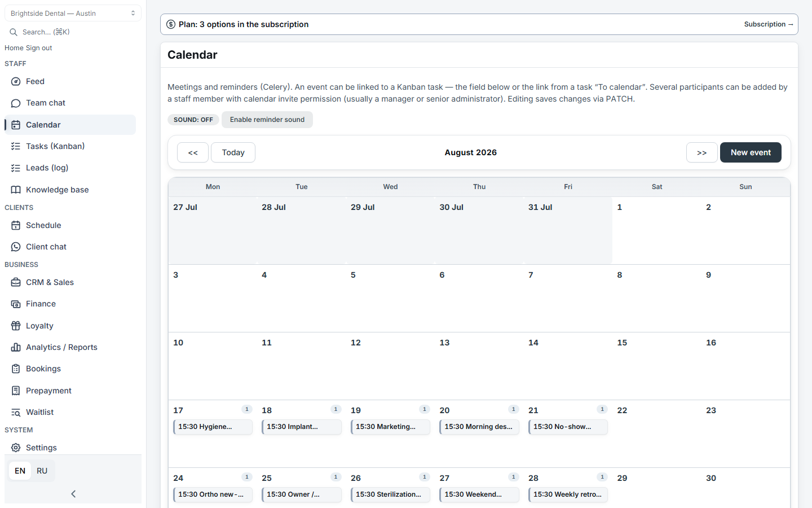Click the Prepayment receipt icon
The image size is (812, 508).
16,391
